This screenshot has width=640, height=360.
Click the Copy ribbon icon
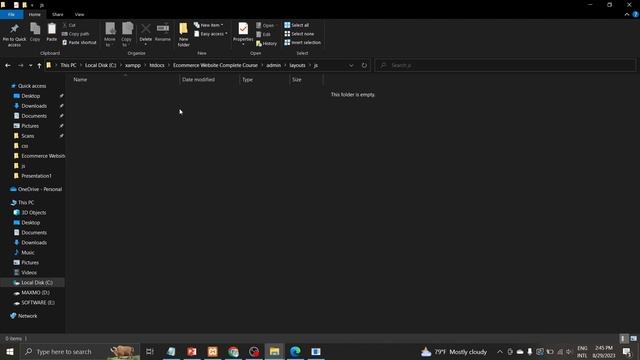point(35,32)
